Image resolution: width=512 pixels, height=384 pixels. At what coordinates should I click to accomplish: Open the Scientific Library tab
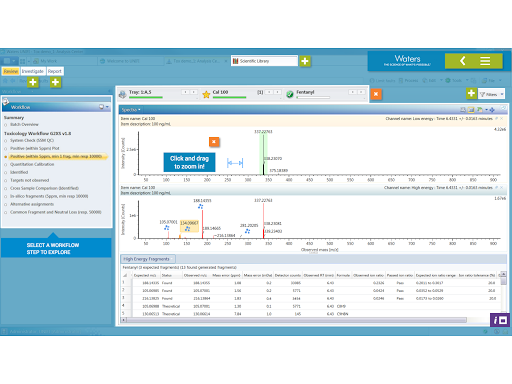point(264,61)
